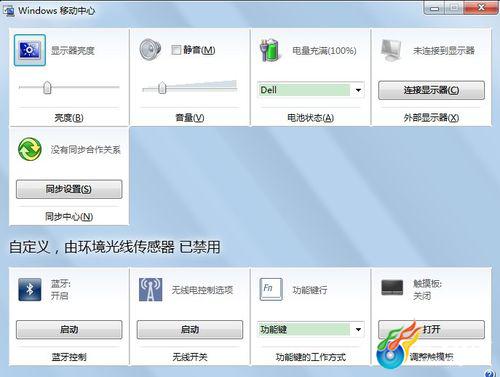The image size is (500, 377).
Task: Click the 电量充满(100%) text
Action: 324,51
